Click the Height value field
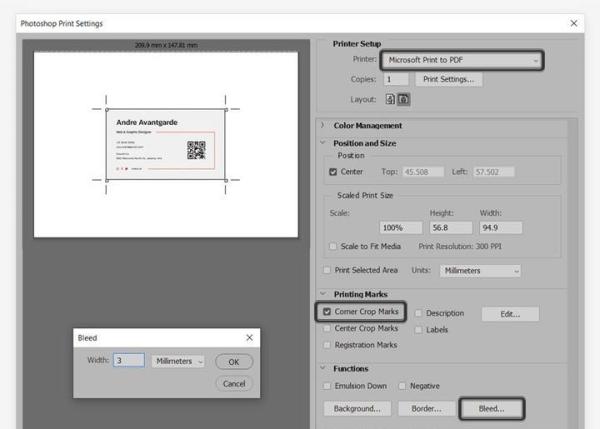The image size is (600, 429). tap(450, 228)
